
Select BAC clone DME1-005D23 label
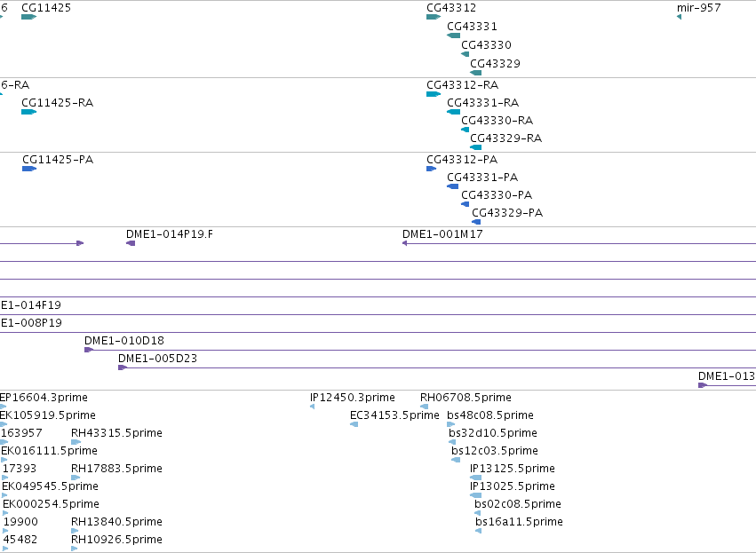point(157,359)
